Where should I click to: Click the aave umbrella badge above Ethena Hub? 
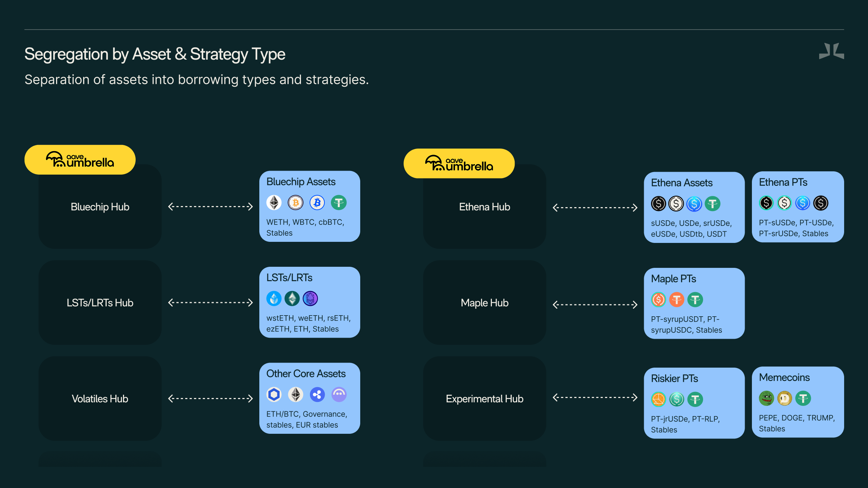pos(459,163)
